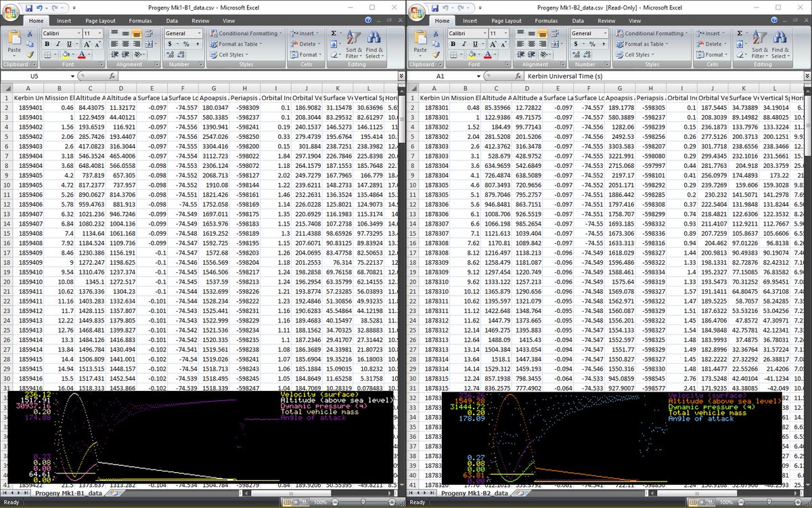Open font size dropdown in Mk1-B1 window
812x508 pixels.
tap(99, 33)
